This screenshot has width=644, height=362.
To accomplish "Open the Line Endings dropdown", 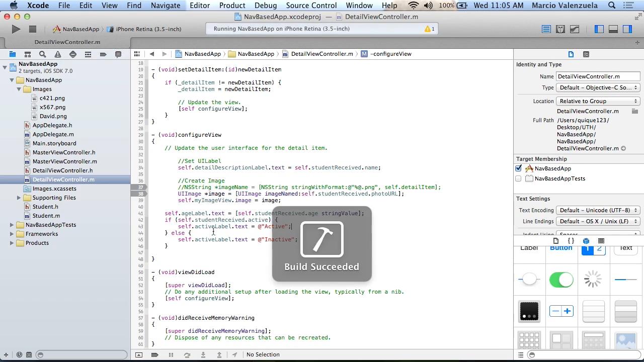I will pos(598,221).
